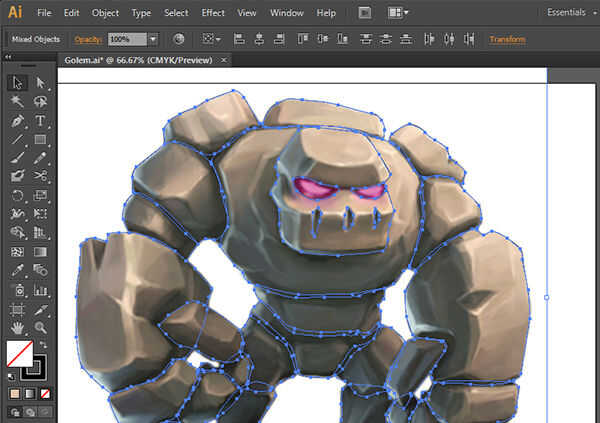
Task: Set paint mode to None
Action: tap(45, 394)
